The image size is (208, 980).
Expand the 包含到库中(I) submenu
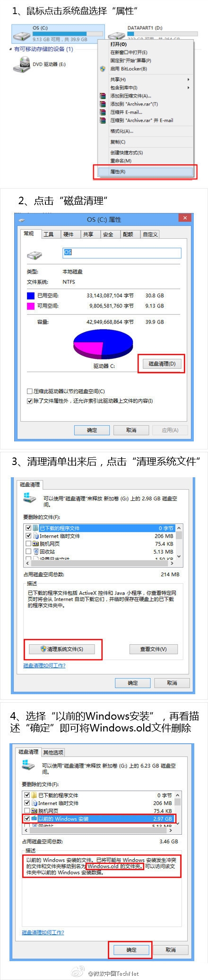(x=188, y=87)
